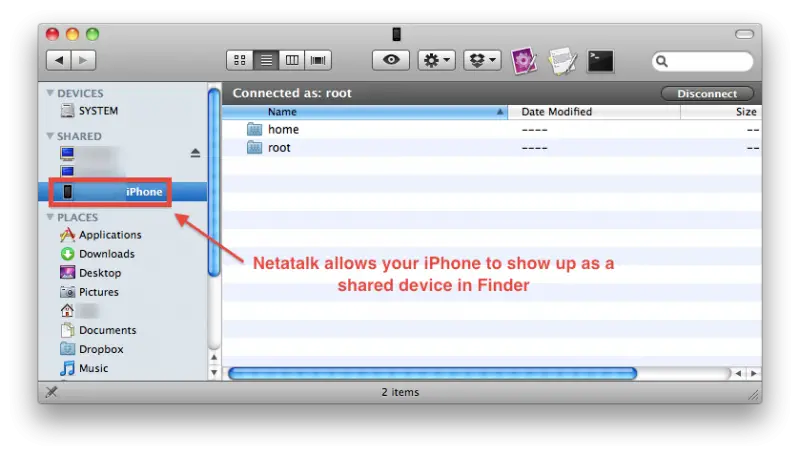Eject the first shared computer
Image resolution: width=800 pixels, height=456 pixels.
pyautogui.click(x=195, y=153)
